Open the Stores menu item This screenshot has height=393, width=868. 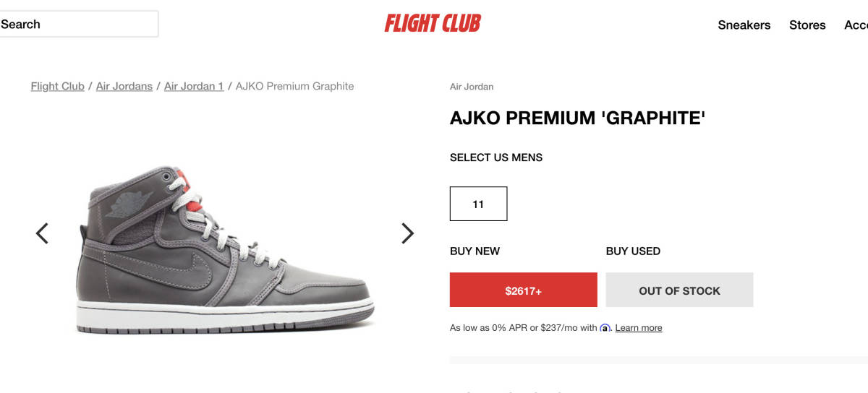(807, 25)
